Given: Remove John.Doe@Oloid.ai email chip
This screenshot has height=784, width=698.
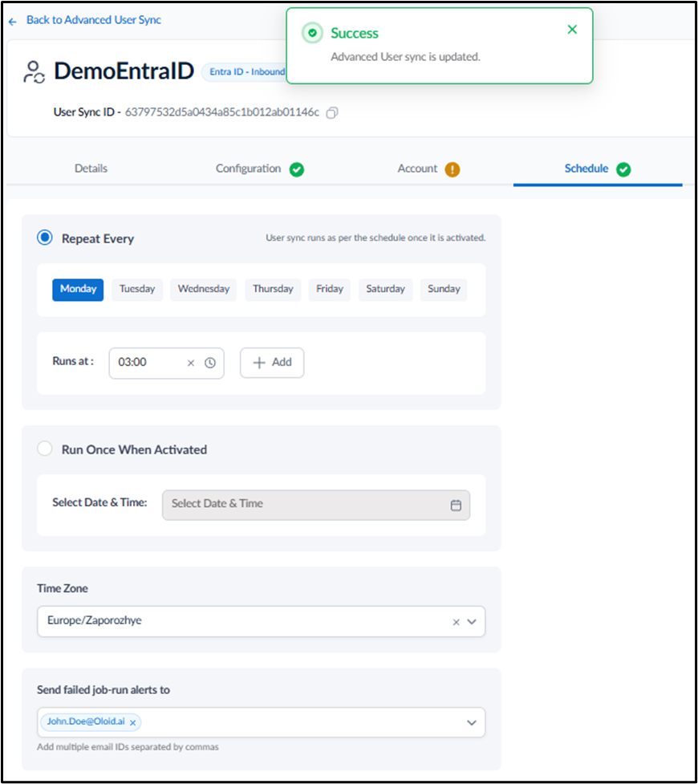Looking at the screenshot, I should (x=132, y=723).
